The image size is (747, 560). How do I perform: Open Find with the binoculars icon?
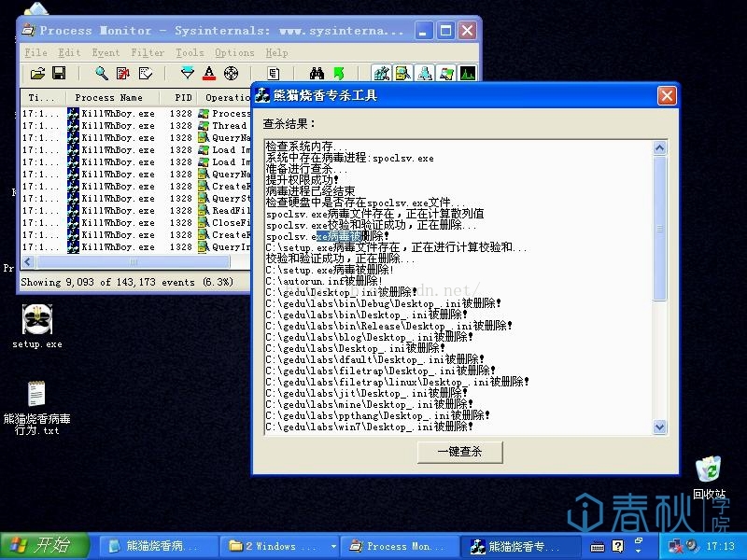pos(317,74)
